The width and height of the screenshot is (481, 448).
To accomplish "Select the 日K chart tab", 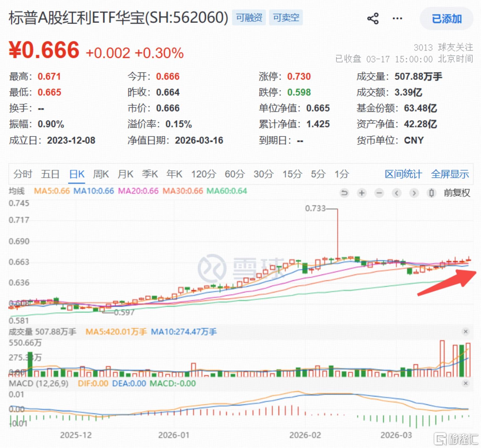I will coord(77,174).
